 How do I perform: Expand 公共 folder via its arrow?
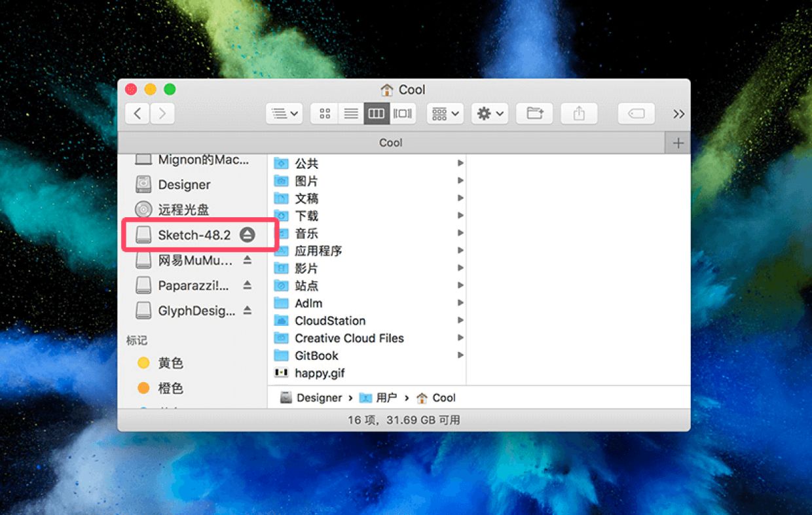pos(460,163)
